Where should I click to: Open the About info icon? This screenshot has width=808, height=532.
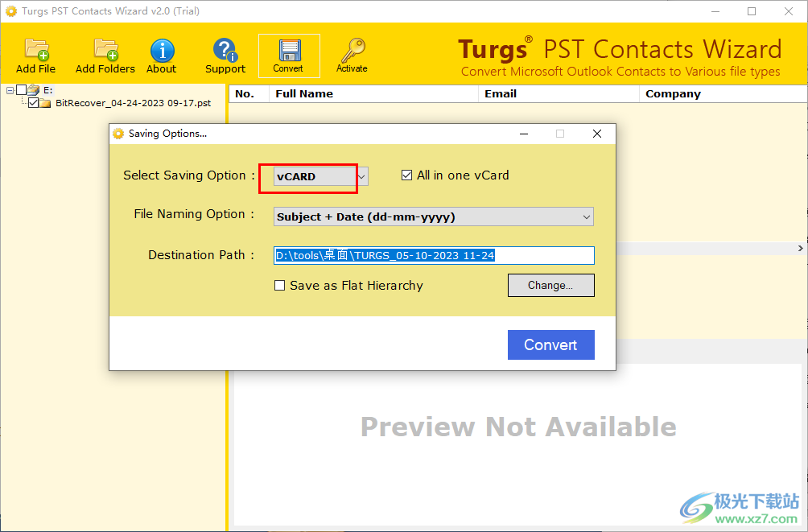(162, 51)
